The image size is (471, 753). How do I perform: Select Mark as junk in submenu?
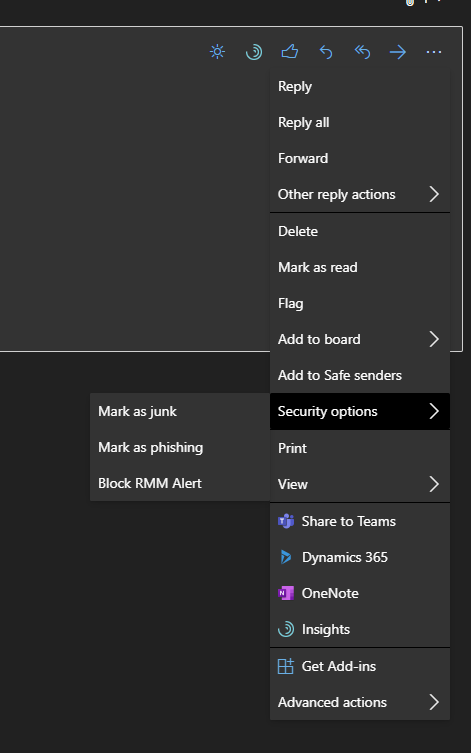pos(180,412)
